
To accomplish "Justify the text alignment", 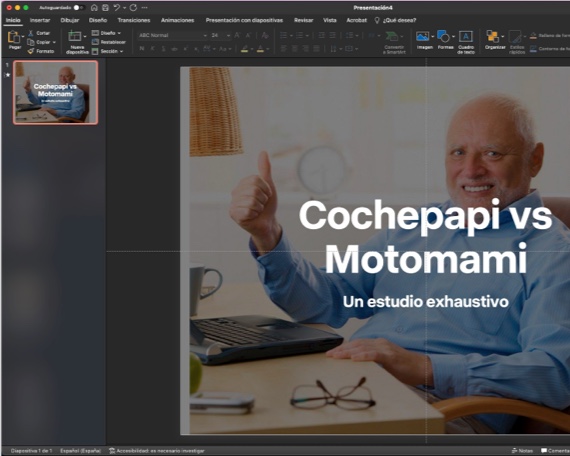I will tap(317, 49).
